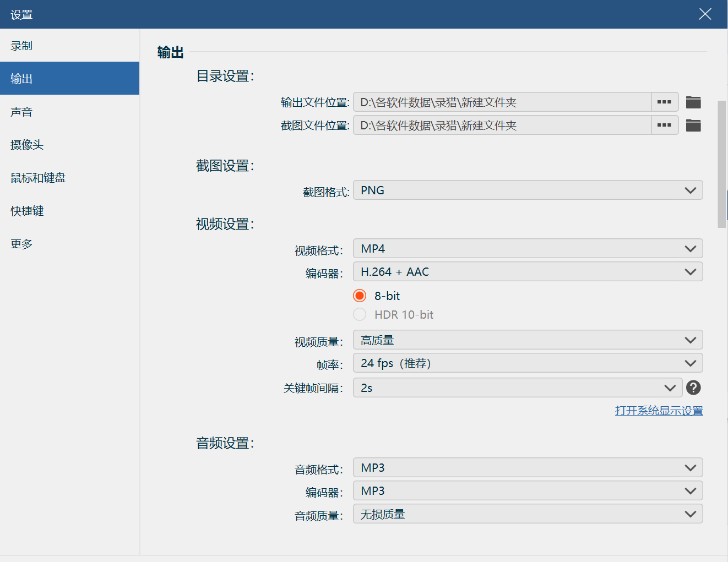
Task: Switch to the 录制 tab
Action: [21, 45]
